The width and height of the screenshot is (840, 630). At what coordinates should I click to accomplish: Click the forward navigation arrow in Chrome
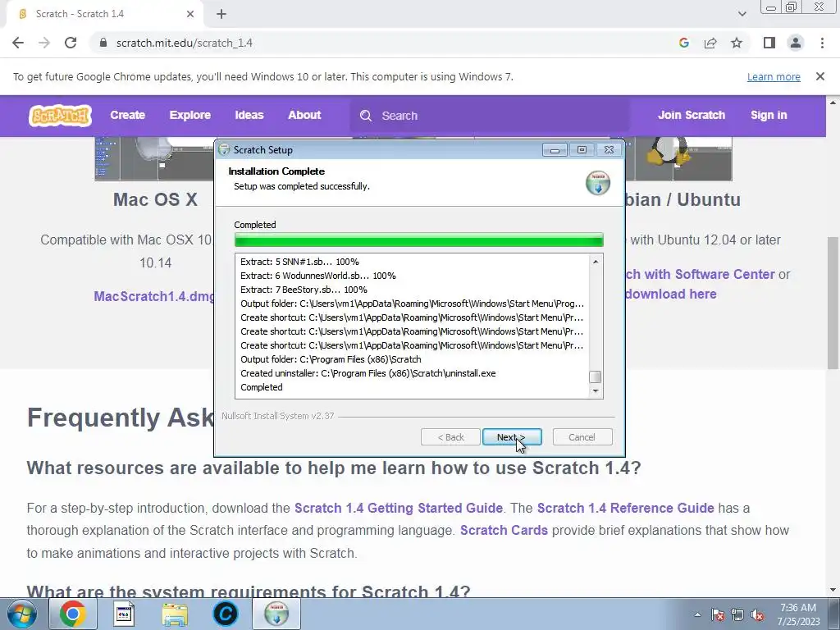(x=44, y=43)
